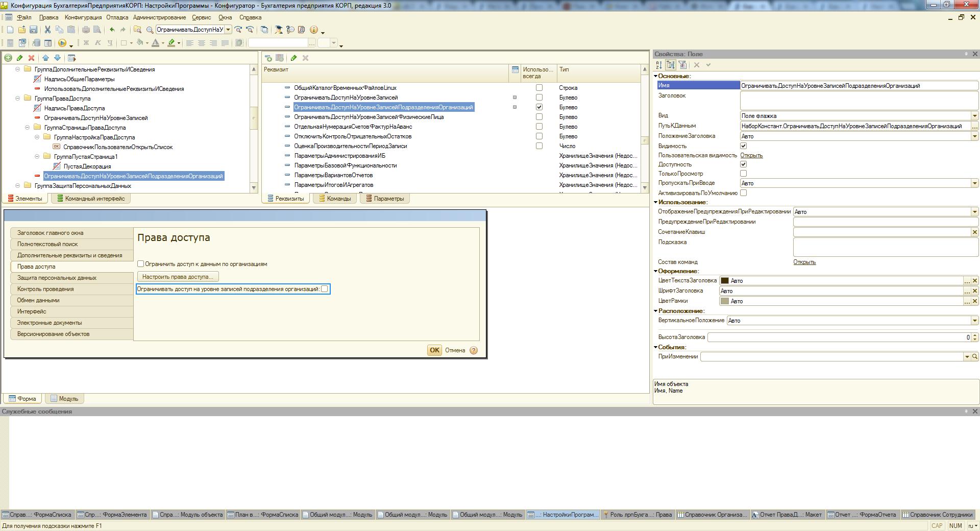Open the ПоложениеЗаголовка dropdown
980x531 pixels.
(x=975, y=136)
